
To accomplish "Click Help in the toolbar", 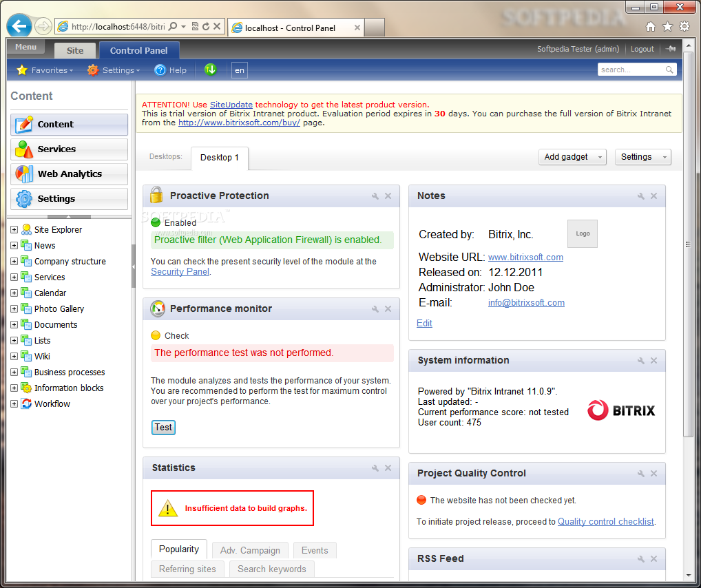I will (170, 70).
